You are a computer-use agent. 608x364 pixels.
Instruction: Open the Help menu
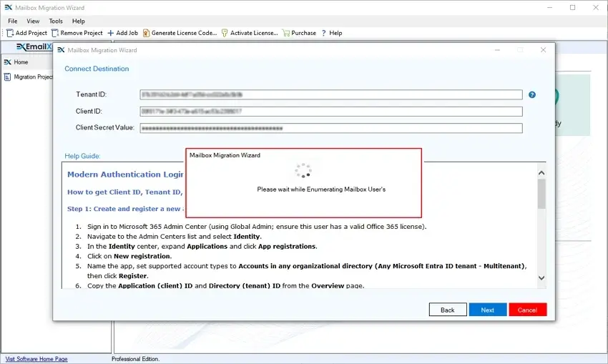(x=79, y=21)
